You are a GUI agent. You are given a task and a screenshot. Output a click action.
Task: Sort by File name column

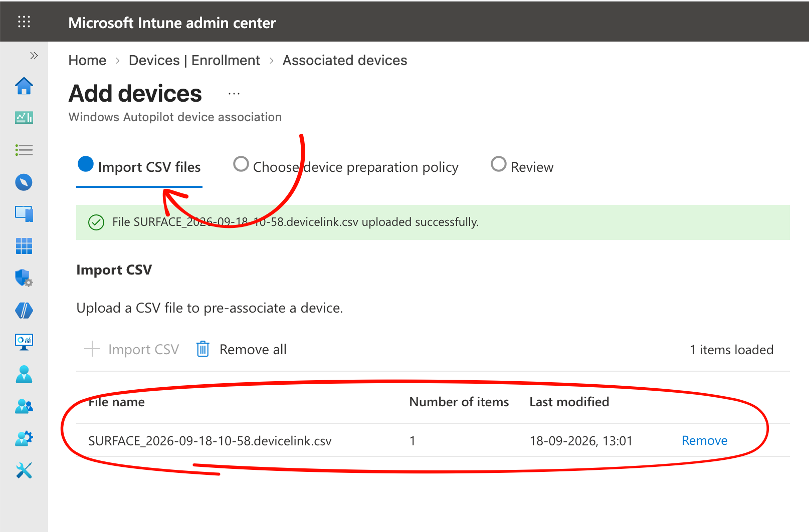click(x=116, y=402)
